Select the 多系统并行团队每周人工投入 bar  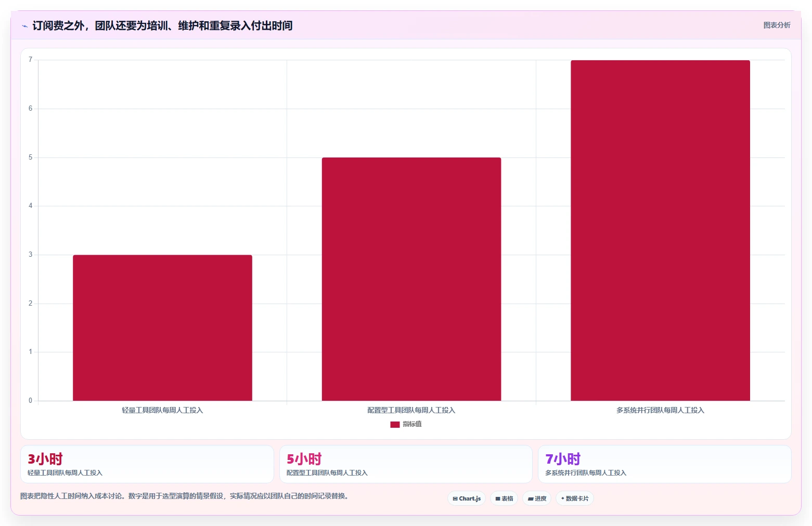pyautogui.click(x=660, y=230)
